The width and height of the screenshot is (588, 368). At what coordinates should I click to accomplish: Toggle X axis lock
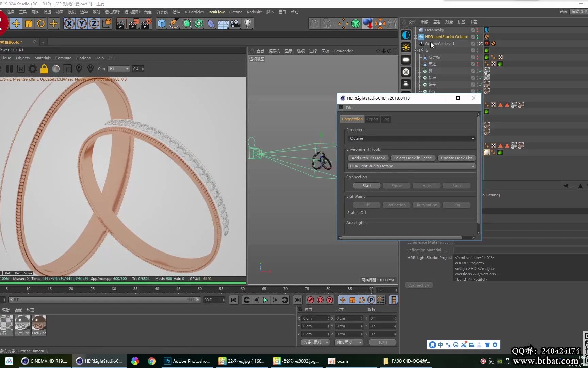[x=69, y=24]
